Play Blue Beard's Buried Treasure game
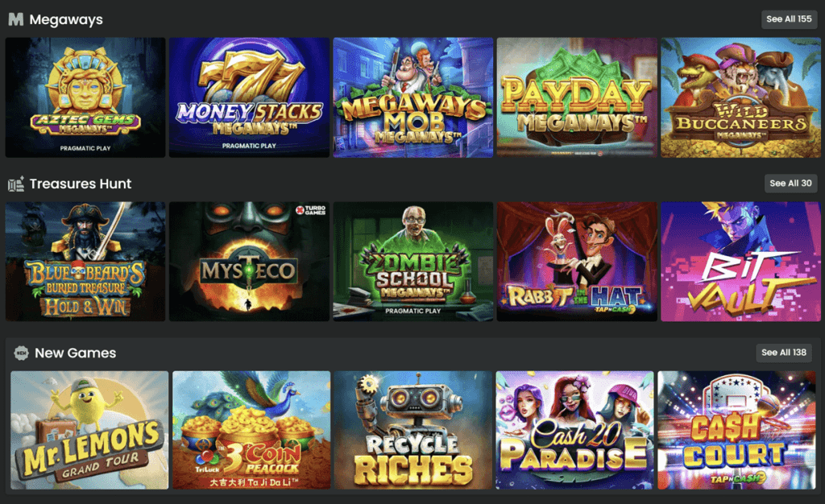Viewport: 825px width, 504px height. pos(85,261)
